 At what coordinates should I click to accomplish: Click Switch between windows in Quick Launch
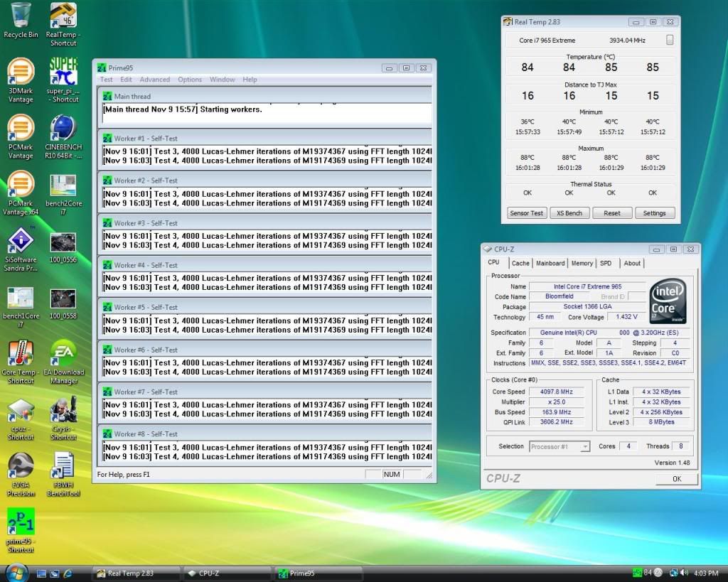click(54, 573)
